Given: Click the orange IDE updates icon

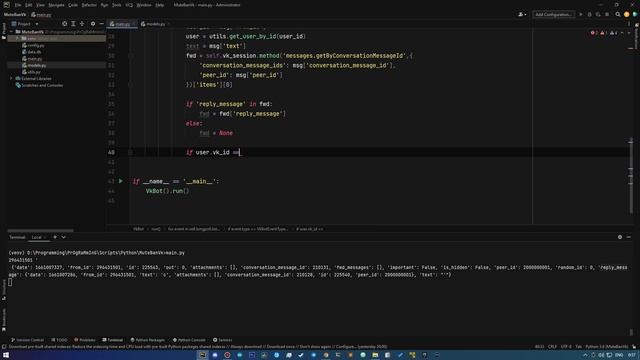Looking at the screenshot, I should [x=627, y=14].
